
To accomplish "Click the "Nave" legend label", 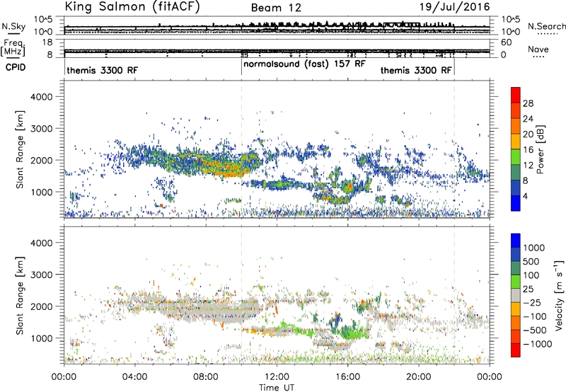I will [538, 49].
